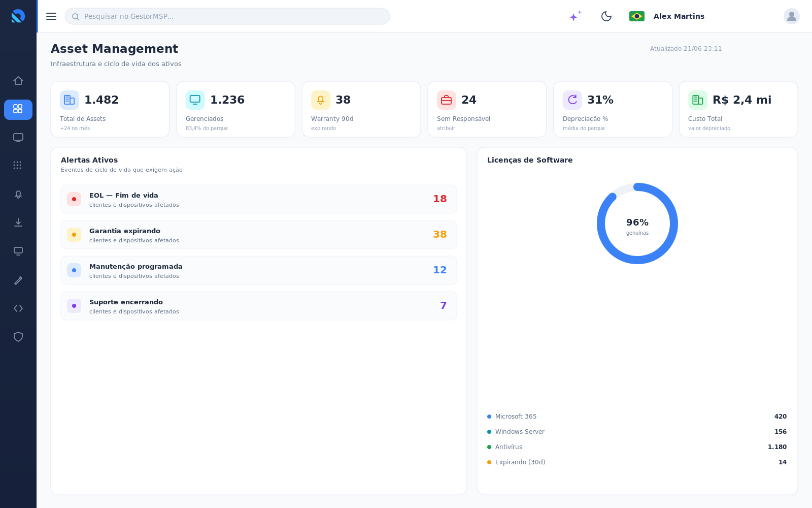The image size is (812, 508).
Task: Open the 38 Warranty 90d card
Action: 361,109
